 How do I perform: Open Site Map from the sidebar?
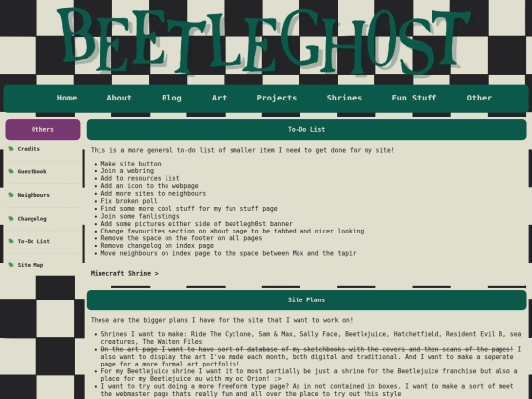point(31,265)
